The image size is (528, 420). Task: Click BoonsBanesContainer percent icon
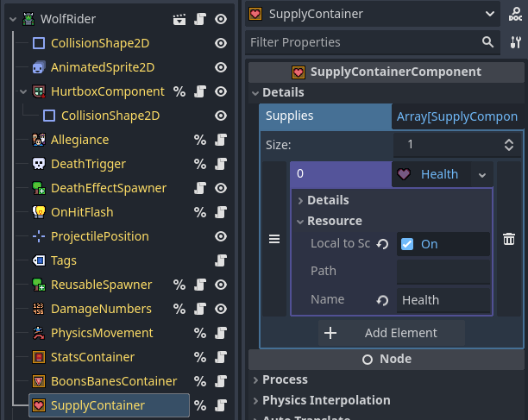point(200,381)
